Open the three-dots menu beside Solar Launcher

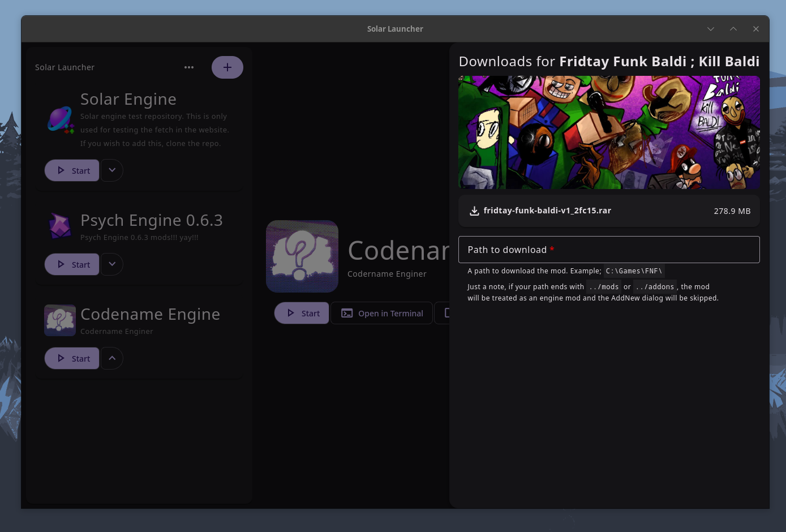(x=189, y=67)
